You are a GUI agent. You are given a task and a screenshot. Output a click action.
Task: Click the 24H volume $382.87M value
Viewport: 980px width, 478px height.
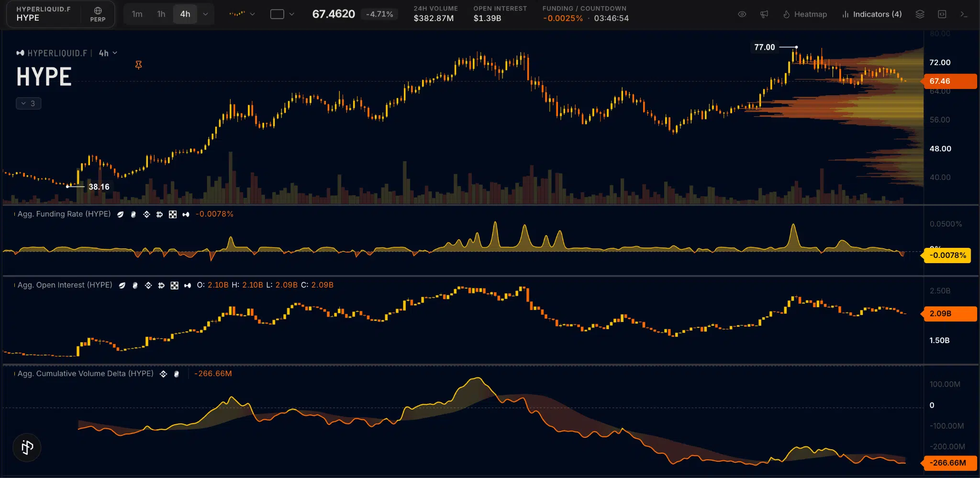(x=434, y=18)
